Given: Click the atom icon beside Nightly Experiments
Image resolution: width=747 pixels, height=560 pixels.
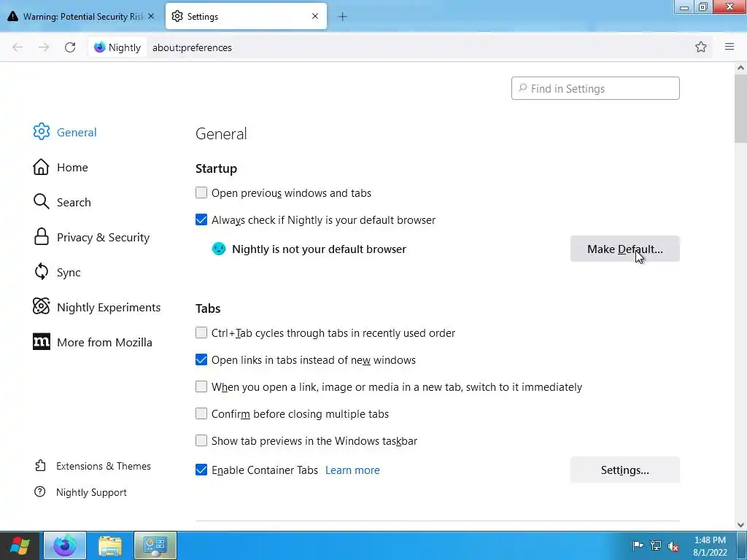Looking at the screenshot, I should (x=41, y=307).
